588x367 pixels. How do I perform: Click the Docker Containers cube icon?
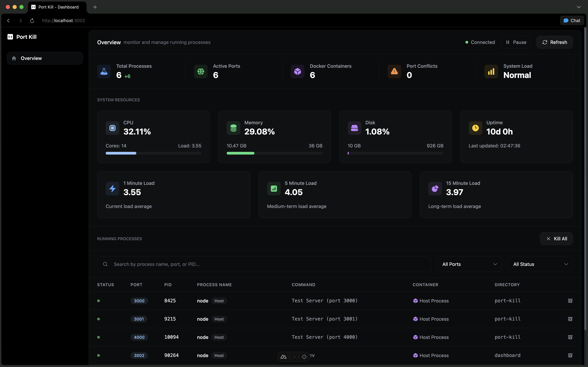[297, 71]
